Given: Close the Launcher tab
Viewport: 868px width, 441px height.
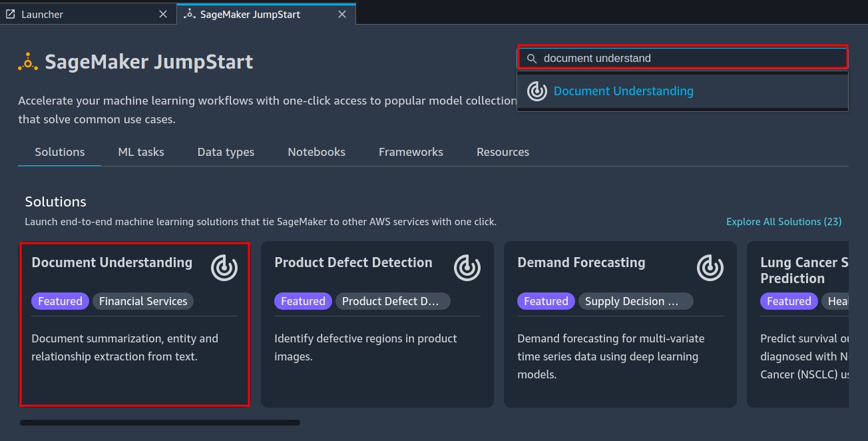Looking at the screenshot, I should tap(164, 14).
